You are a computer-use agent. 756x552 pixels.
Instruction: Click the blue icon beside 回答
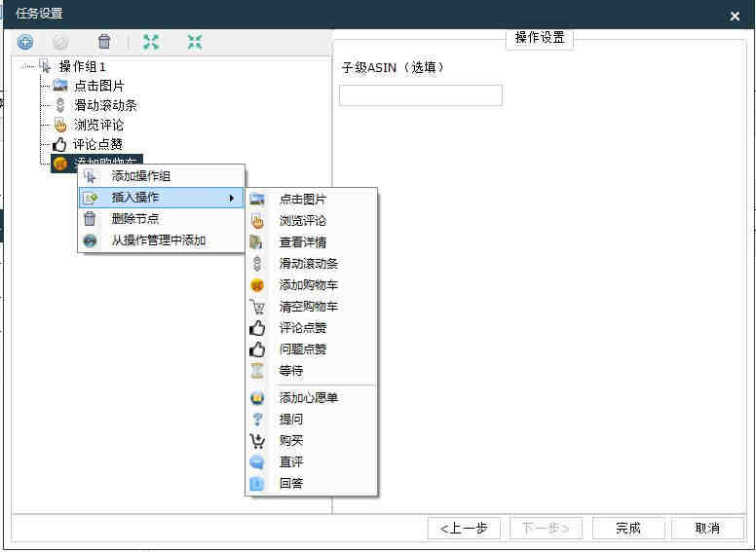[x=257, y=483]
